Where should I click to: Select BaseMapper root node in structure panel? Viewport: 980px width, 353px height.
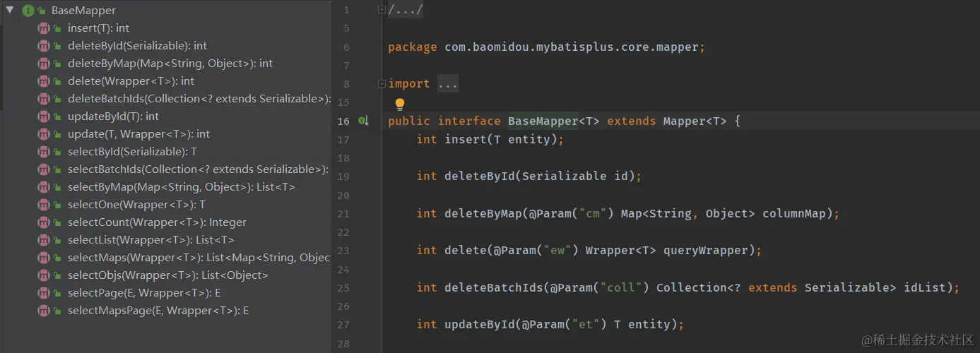click(x=83, y=11)
